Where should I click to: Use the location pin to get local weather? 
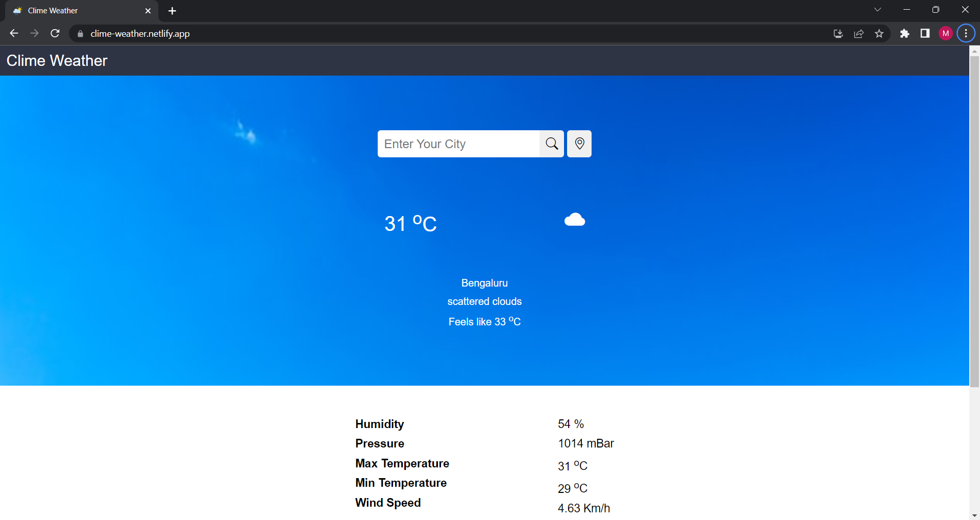[579, 144]
